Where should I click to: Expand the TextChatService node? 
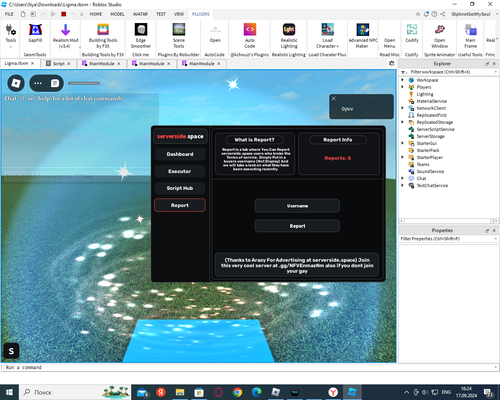pyautogui.click(x=402, y=185)
